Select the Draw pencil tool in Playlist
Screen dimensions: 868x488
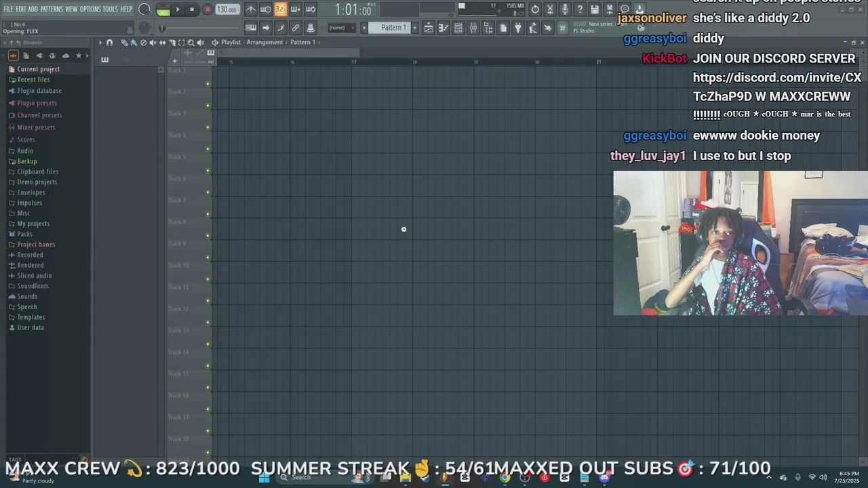pyautogui.click(x=124, y=43)
